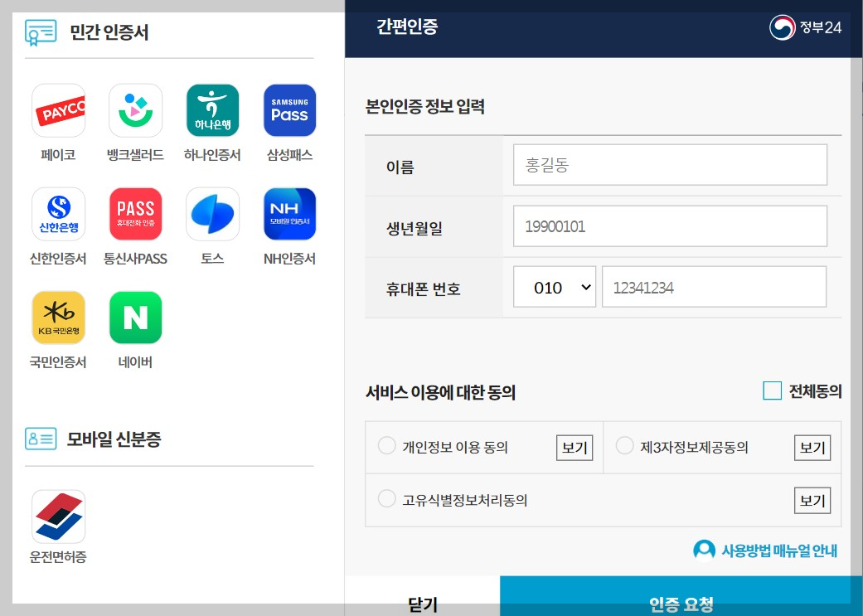Click the 네이버 label text
Viewport: 863px width, 616px height.
(135, 361)
